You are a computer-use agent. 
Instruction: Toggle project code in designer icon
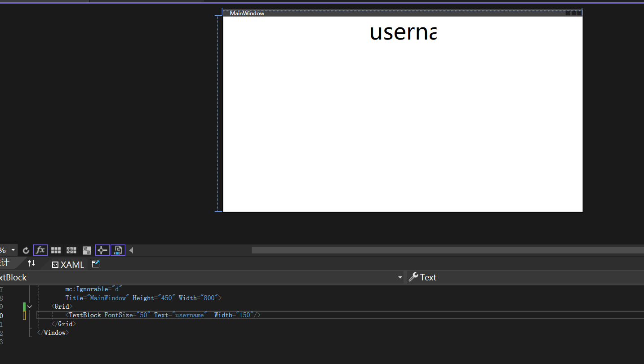click(118, 250)
